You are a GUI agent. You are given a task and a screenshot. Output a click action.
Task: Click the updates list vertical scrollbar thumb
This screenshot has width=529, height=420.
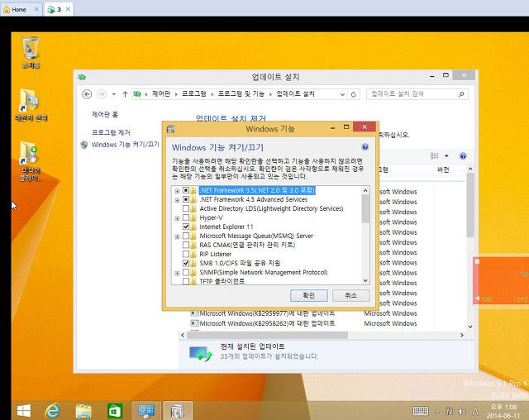pos(470,205)
